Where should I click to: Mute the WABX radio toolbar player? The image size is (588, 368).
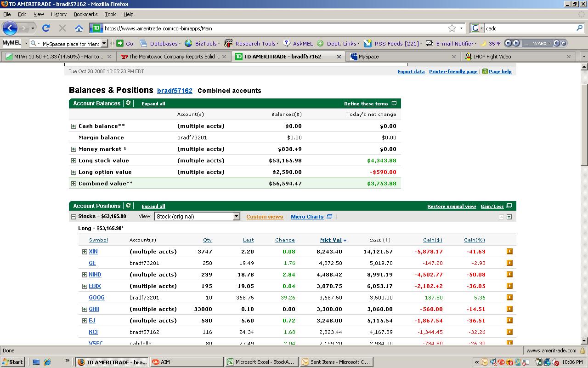click(556, 43)
